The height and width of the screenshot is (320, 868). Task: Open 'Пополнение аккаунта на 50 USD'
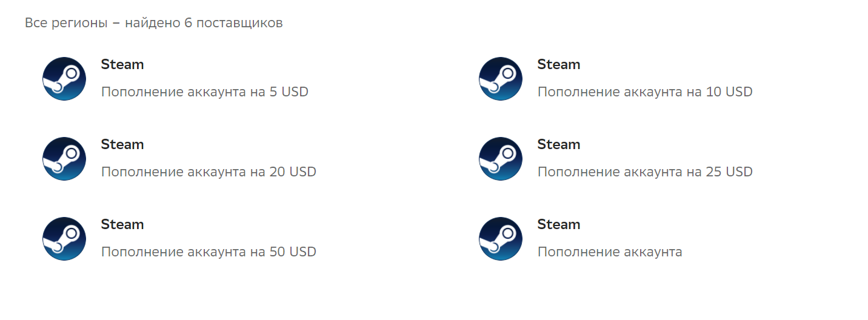tap(209, 252)
